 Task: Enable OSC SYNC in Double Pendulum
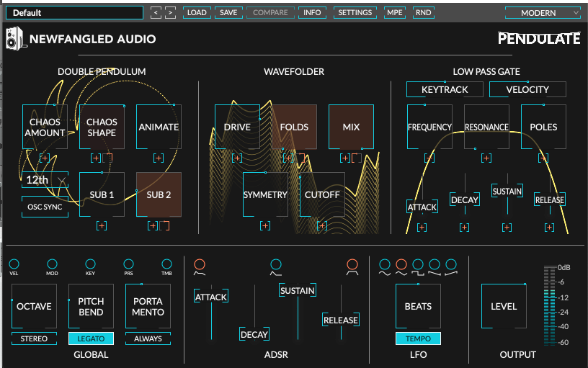45,207
